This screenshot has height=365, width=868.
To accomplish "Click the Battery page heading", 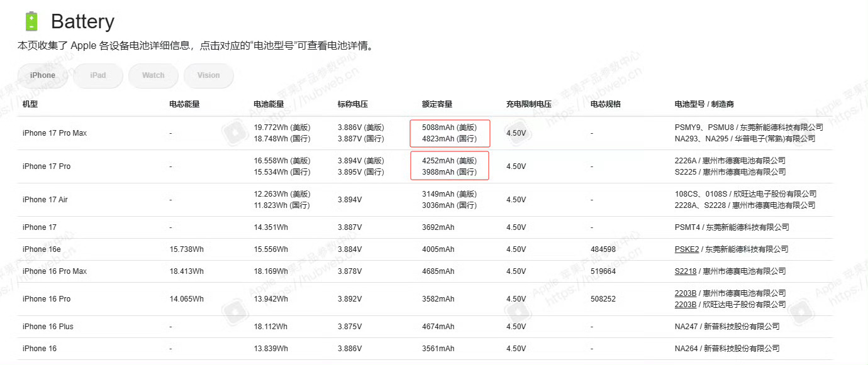I will [82, 22].
